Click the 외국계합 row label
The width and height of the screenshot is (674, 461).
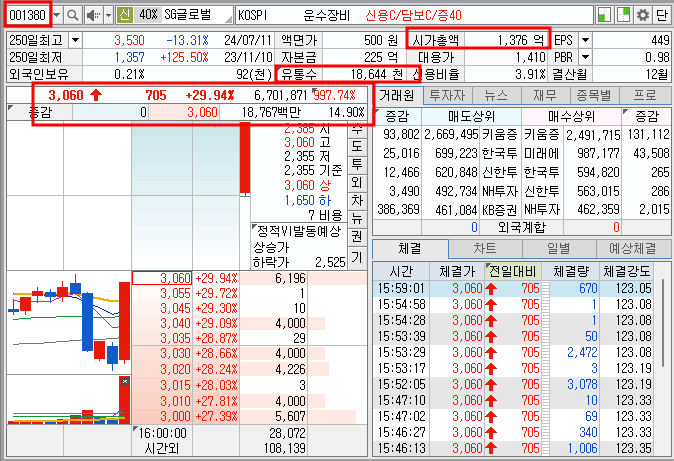[522, 227]
